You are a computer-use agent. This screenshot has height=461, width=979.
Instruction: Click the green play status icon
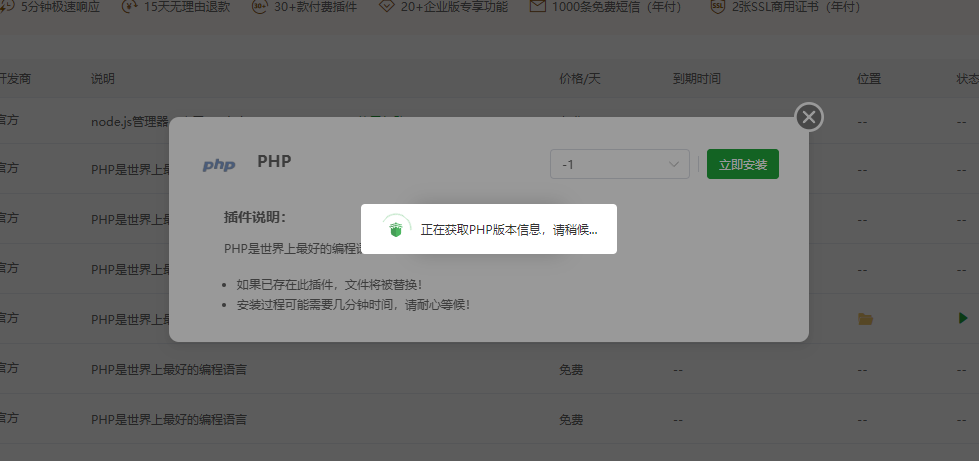(963, 319)
